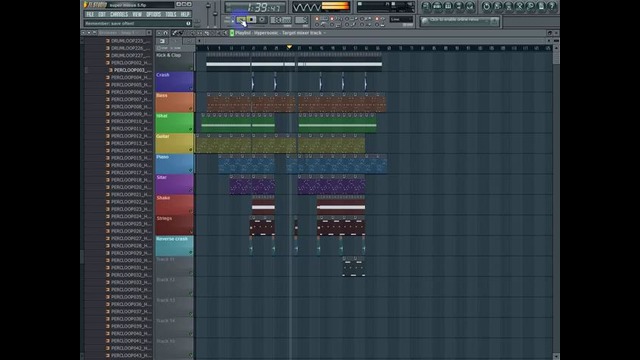Viewport: 640px width, 360px height.
Task: Click the Stop transport button
Action: click(x=251, y=20)
